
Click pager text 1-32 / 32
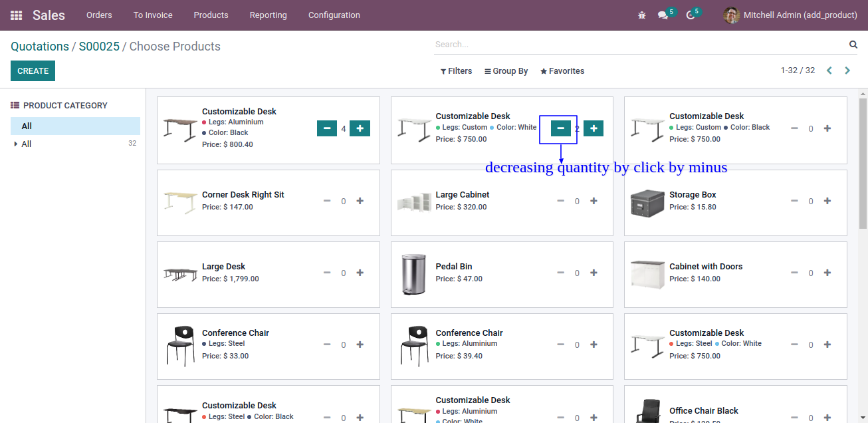[798, 70]
